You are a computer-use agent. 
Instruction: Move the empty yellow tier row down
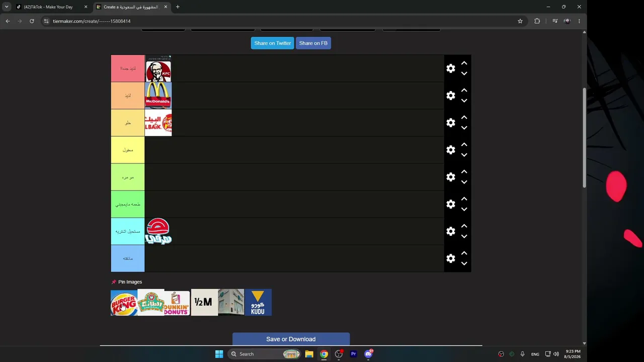tap(464, 155)
